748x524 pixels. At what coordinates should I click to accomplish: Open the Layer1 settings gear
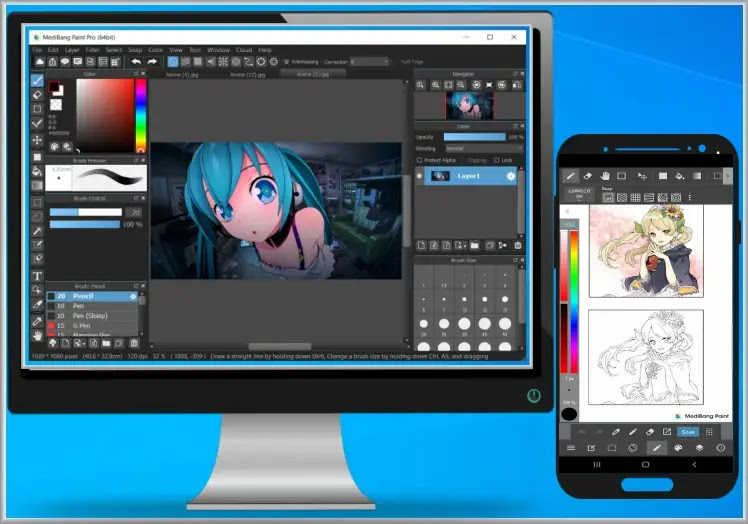coord(510,176)
